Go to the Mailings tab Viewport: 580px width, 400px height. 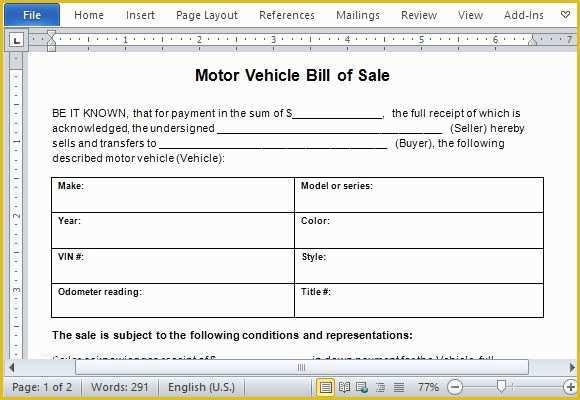[x=358, y=15]
